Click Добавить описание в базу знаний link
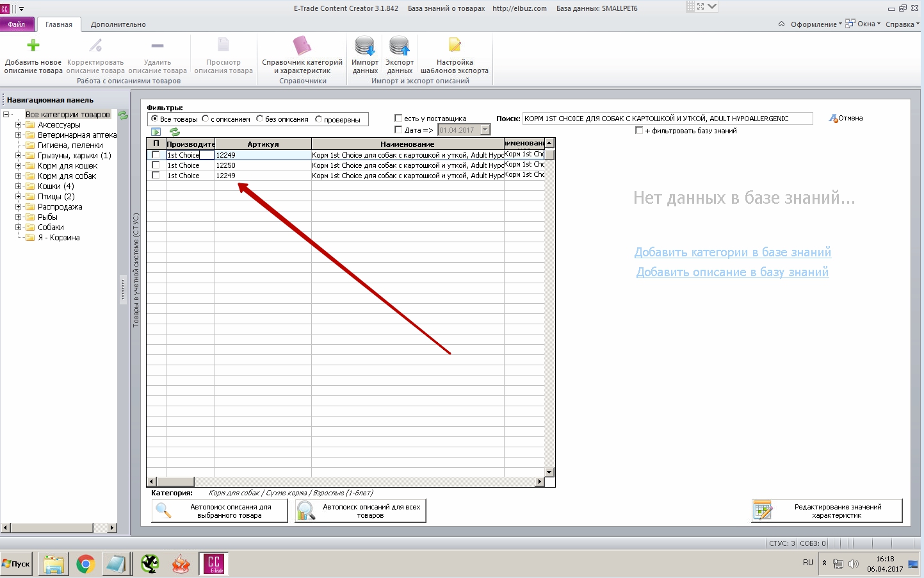The width and height of the screenshot is (924, 578). tap(733, 272)
